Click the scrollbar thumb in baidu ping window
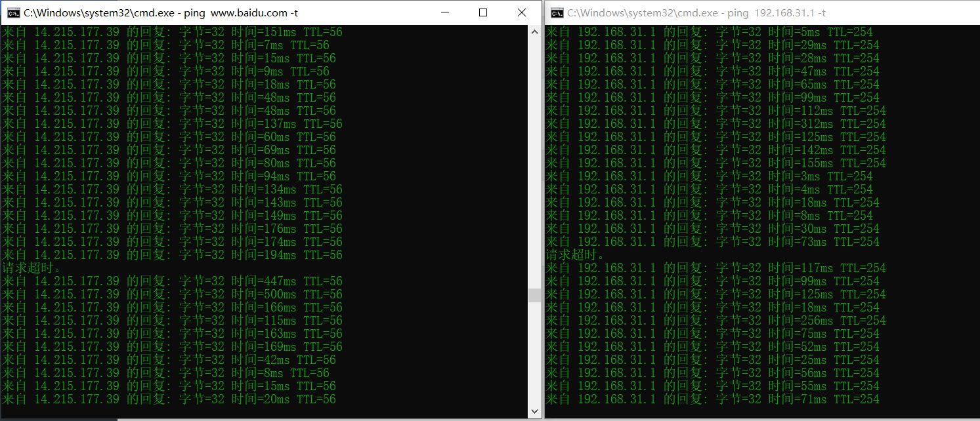This screenshot has width=980, height=421. click(534, 295)
